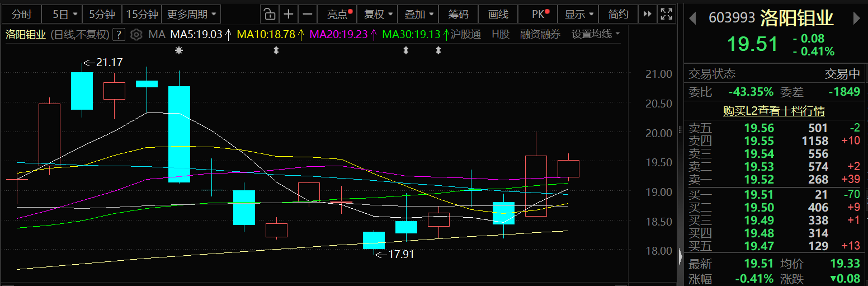Image resolution: width=868 pixels, height=286 pixels.
Task: Zoom in chart with plus button
Action: (288, 14)
